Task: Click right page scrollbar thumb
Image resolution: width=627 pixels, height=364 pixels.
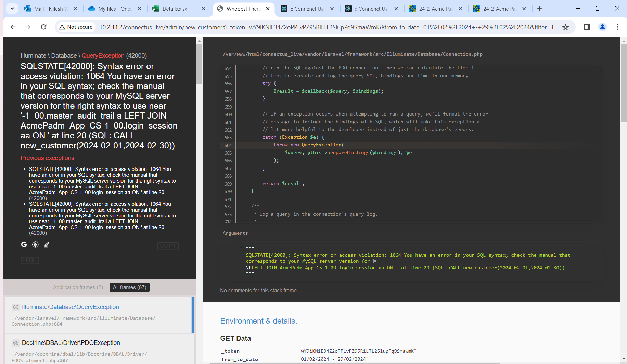Action: (x=624, y=83)
